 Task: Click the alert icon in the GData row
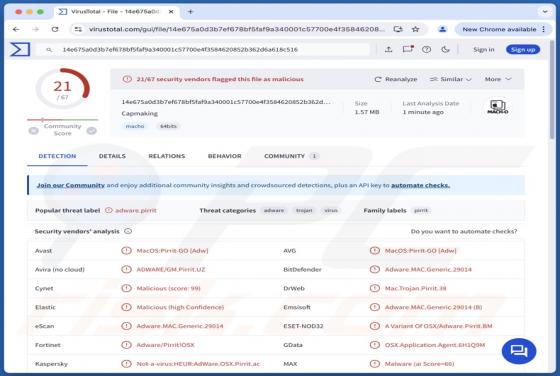pos(375,345)
